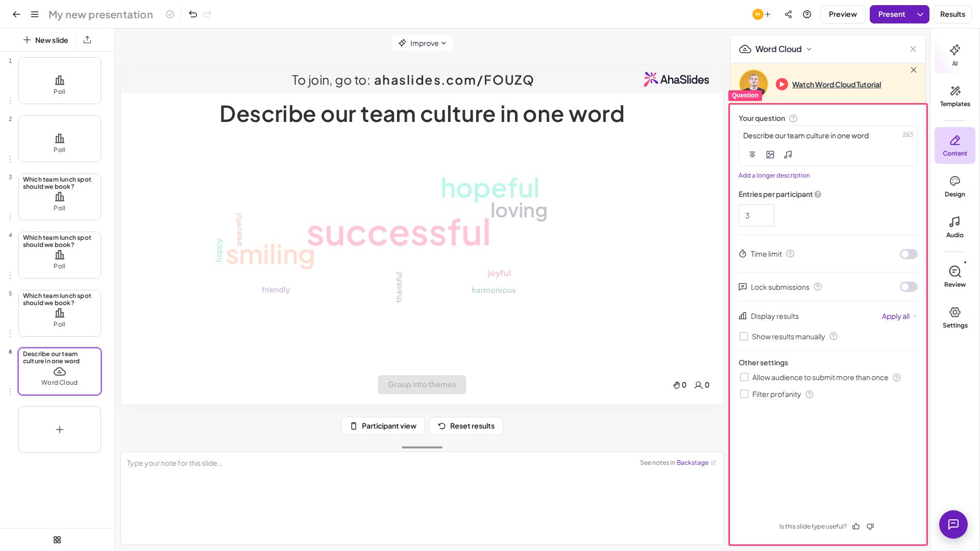Enable Filter profanity checkbox
Viewport: 980px width, 551px height.
point(744,394)
